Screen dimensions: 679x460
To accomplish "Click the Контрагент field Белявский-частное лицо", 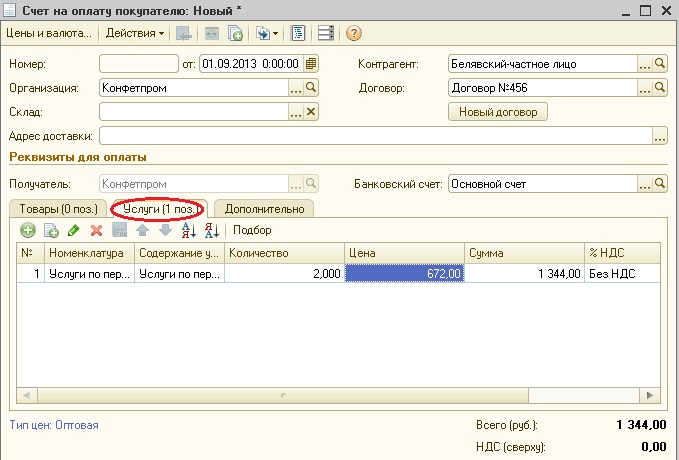I will click(543, 64).
